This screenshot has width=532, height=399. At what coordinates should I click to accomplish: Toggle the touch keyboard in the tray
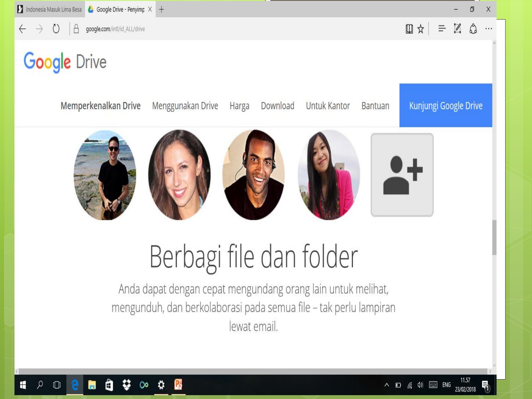tap(433, 385)
